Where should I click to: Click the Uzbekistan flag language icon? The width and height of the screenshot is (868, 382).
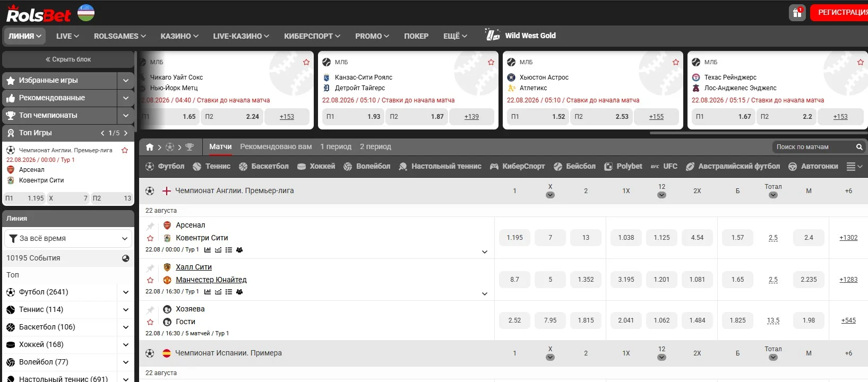click(86, 13)
